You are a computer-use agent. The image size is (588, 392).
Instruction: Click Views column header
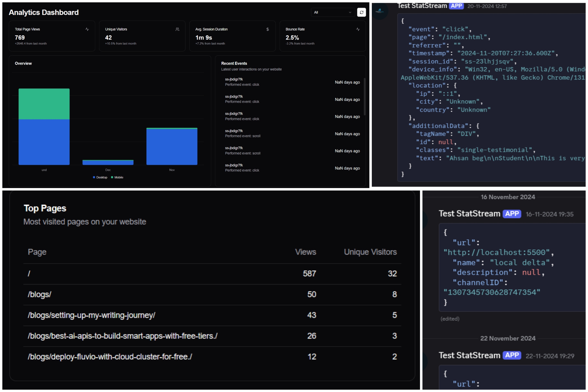pos(305,252)
